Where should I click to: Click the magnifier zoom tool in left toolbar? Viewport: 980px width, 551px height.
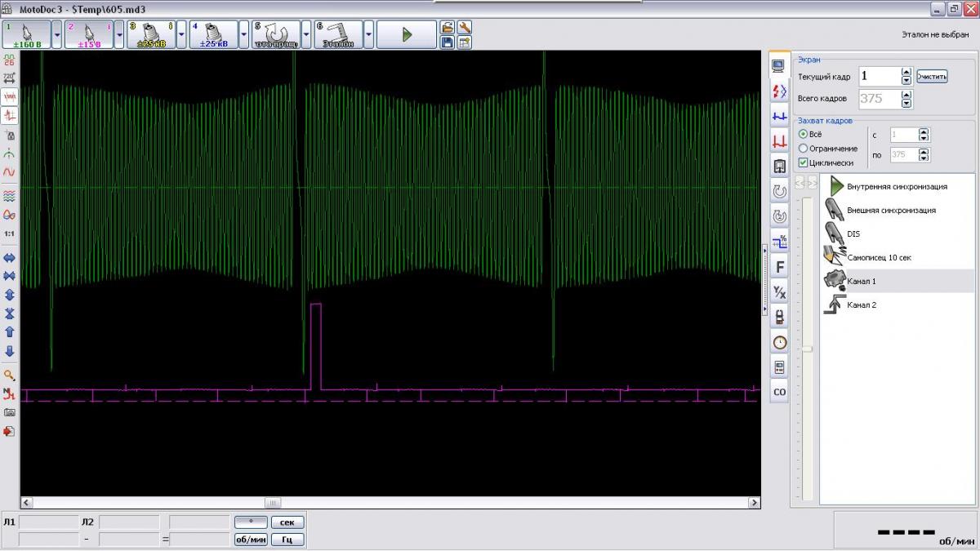pos(10,375)
